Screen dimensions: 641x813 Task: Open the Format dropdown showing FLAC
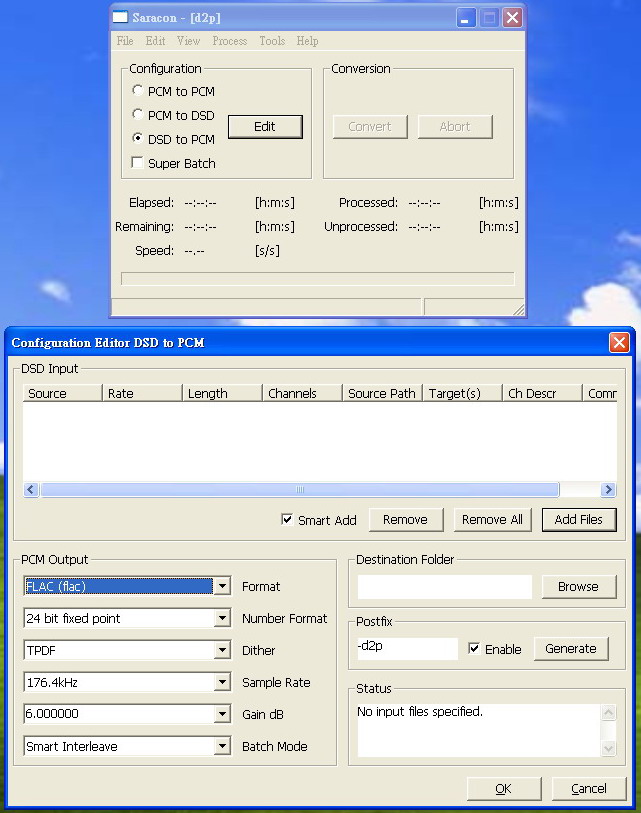(x=222, y=586)
